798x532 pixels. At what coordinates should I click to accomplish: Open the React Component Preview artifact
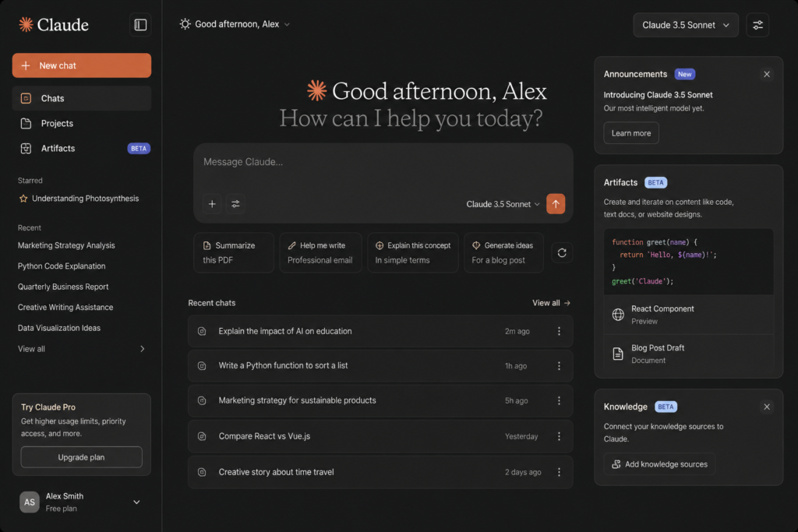[x=689, y=315]
